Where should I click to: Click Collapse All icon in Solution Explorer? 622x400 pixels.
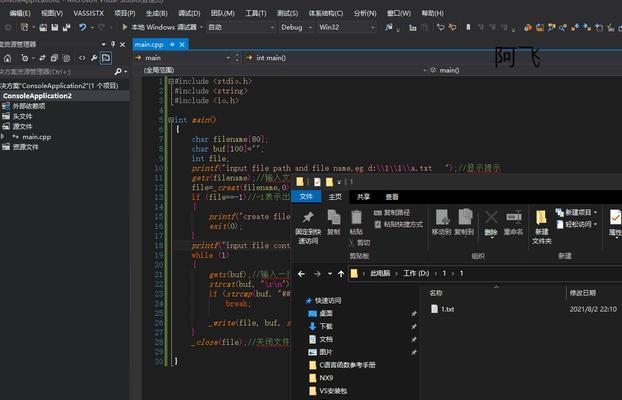point(54,58)
